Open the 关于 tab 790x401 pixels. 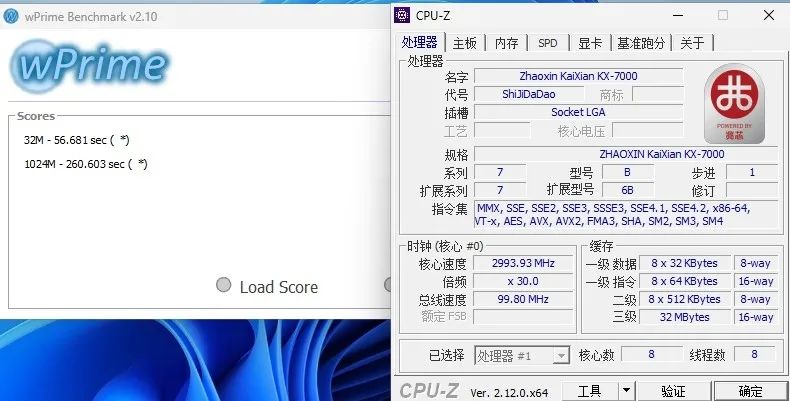coord(693,43)
